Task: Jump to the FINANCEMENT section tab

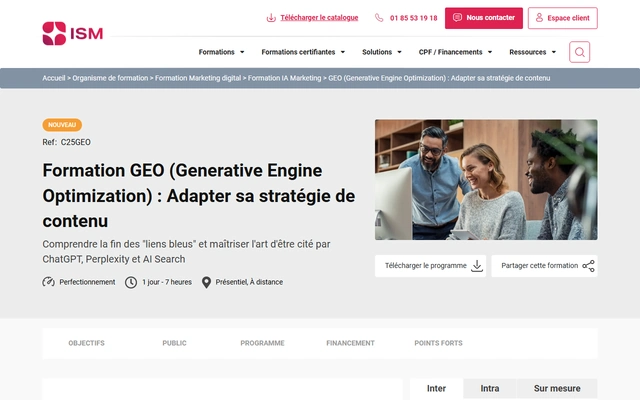Action: coord(350,343)
